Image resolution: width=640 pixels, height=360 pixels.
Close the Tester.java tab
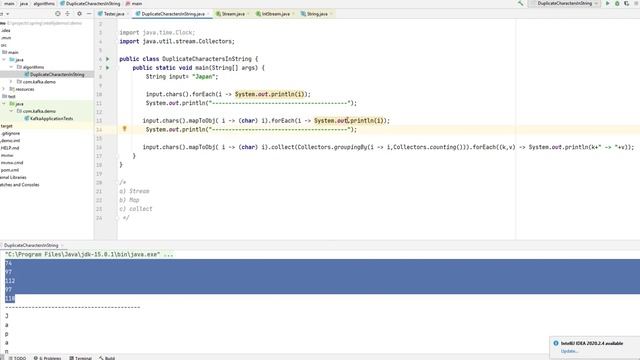pyautogui.click(x=128, y=14)
